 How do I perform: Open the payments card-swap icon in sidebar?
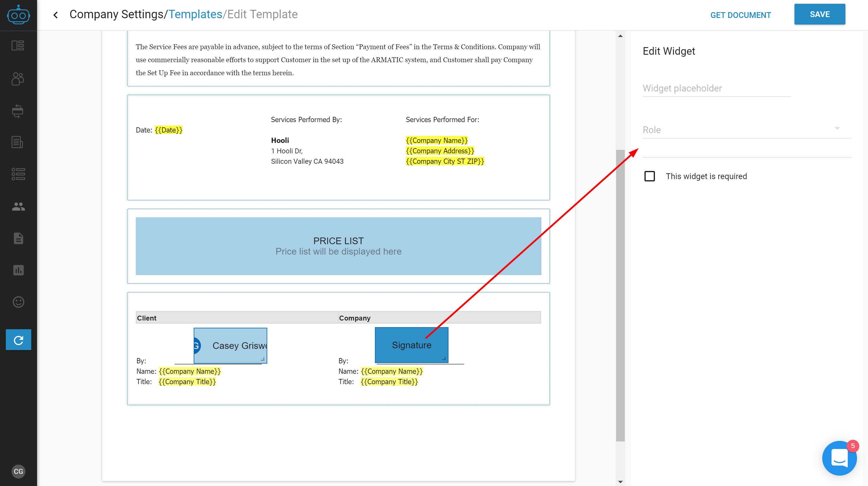(x=18, y=111)
